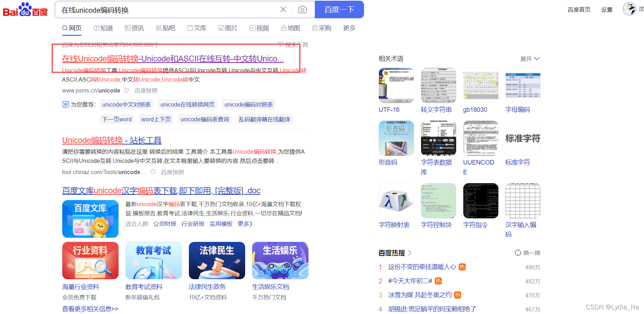Switch to the 地图 tab
This screenshot has height=314, width=644.
coord(291,28)
